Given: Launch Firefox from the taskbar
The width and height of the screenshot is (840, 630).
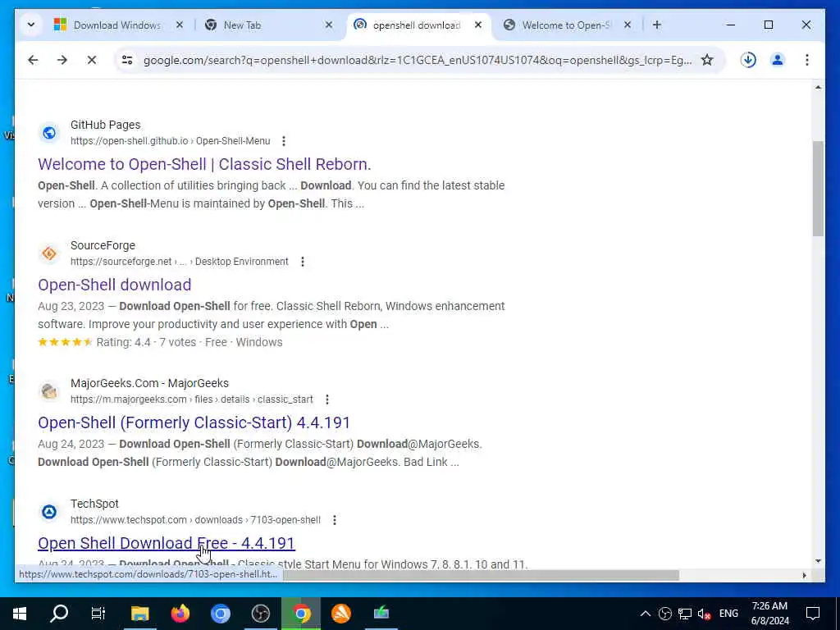Looking at the screenshot, I should (x=180, y=614).
